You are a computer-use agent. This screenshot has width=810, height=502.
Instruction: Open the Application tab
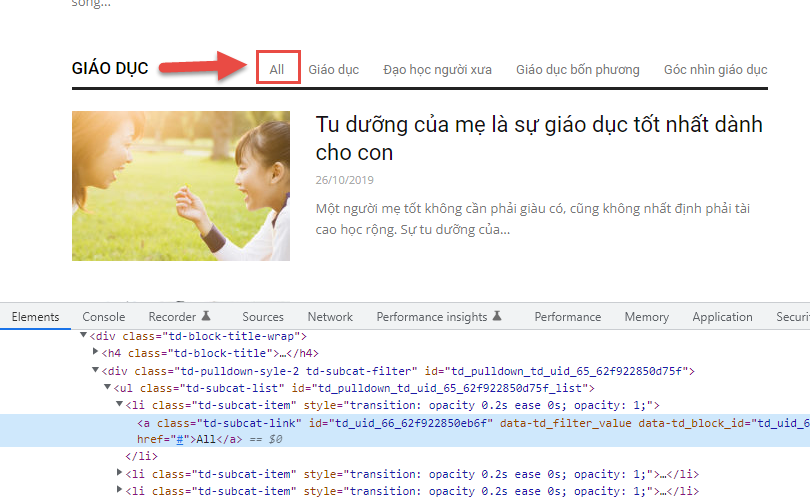pos(722,317)
